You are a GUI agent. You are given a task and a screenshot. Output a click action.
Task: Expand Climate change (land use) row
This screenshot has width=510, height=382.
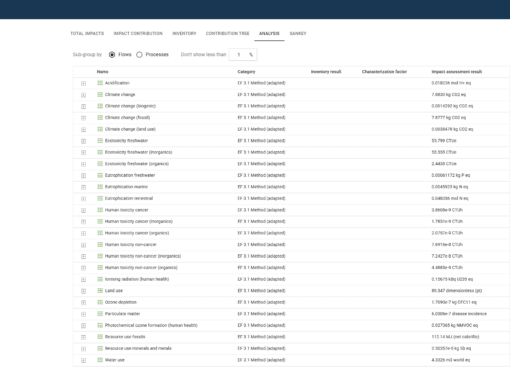click(x=83, y=130)
